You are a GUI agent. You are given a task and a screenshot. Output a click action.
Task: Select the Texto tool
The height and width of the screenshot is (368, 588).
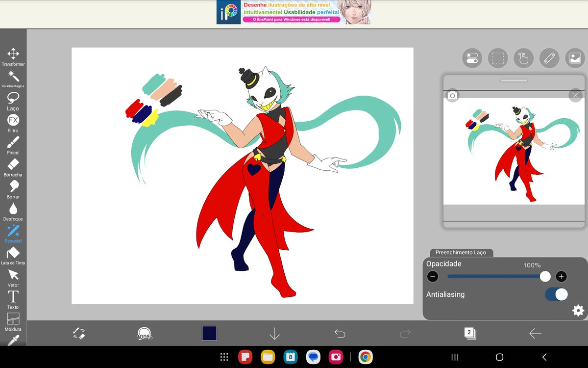(x=13, y=300)
